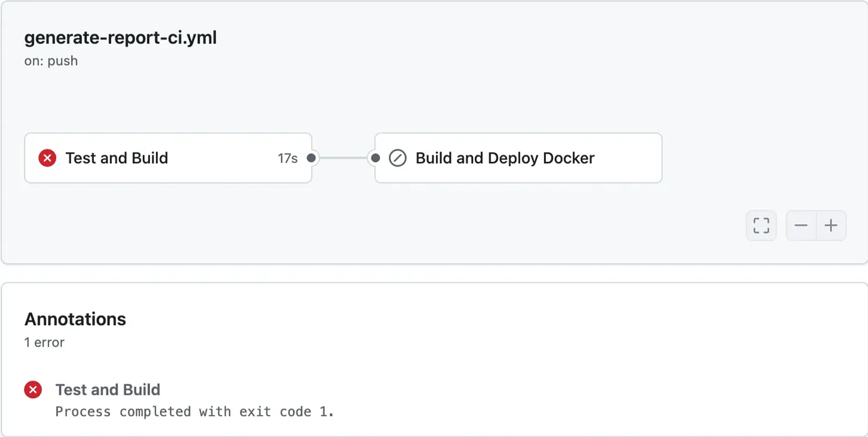The image size is (868, 437).
Task: Click the input connector dot of Build and Deploy Docker
Action: click(376, 158)
